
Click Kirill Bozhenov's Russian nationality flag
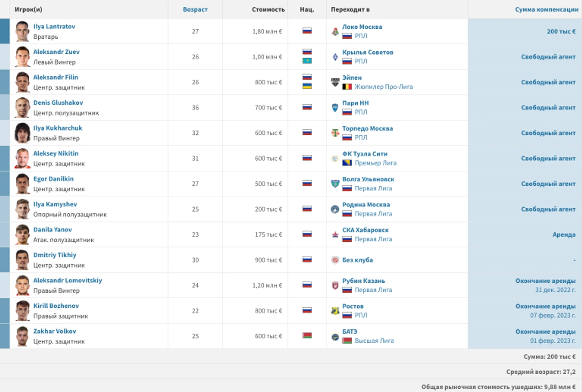(307, 310)
